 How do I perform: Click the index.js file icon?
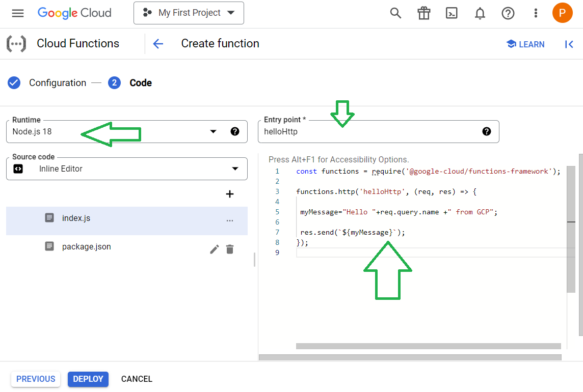coord(49,218)
